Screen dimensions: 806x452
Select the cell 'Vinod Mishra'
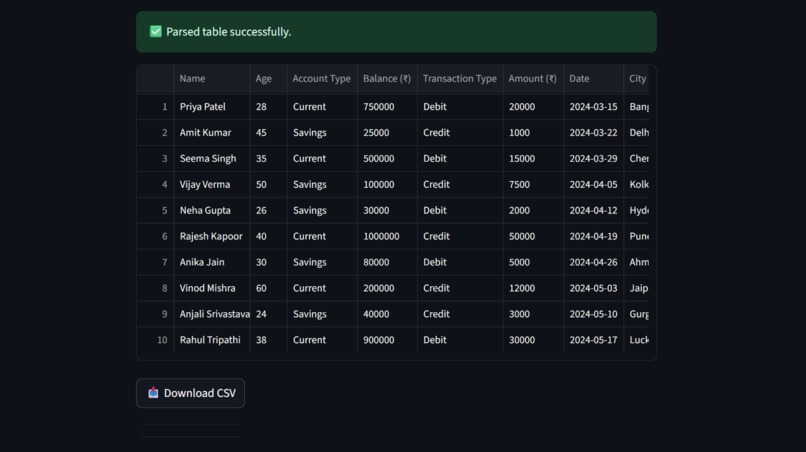click(212, 288)
